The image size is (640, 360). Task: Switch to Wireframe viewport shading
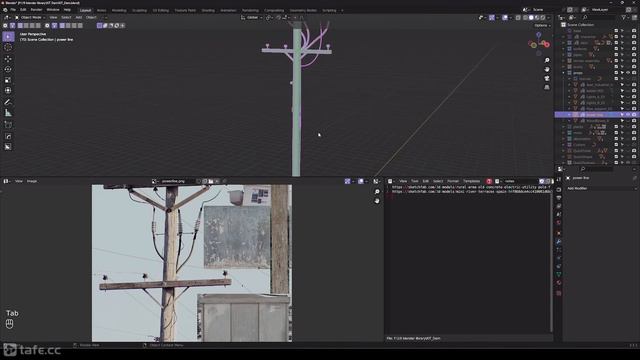(525, 18)
